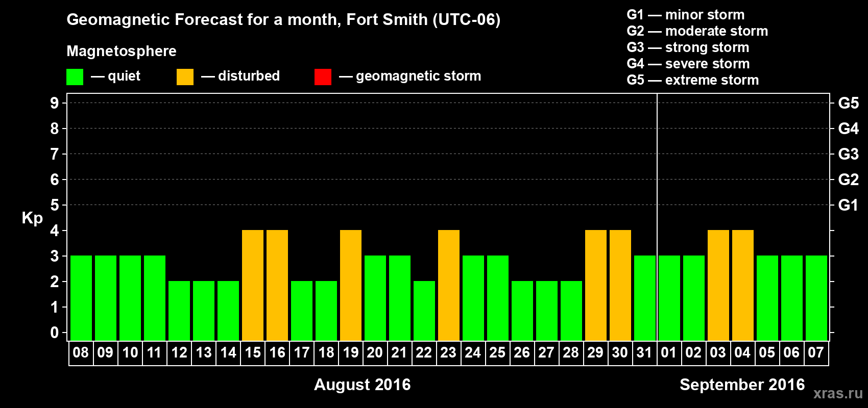The height and width of the screenshot is (408, 868).
Task: Click the date label '10' on the axis
Action: click(130, 352)
